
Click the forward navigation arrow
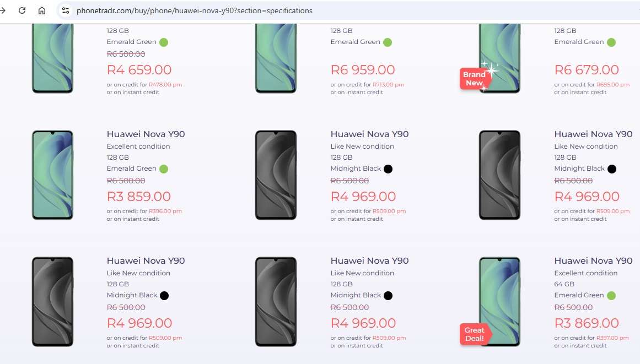coord(4,10)
